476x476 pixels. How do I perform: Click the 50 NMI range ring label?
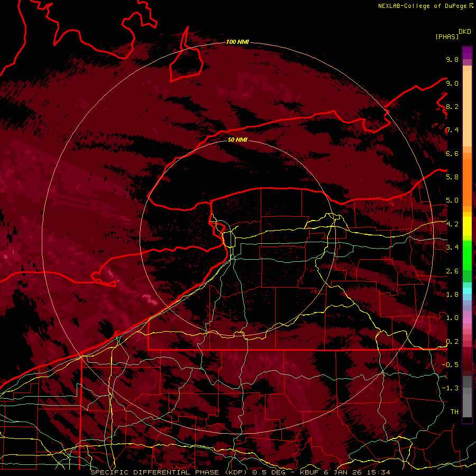[237, 140]
